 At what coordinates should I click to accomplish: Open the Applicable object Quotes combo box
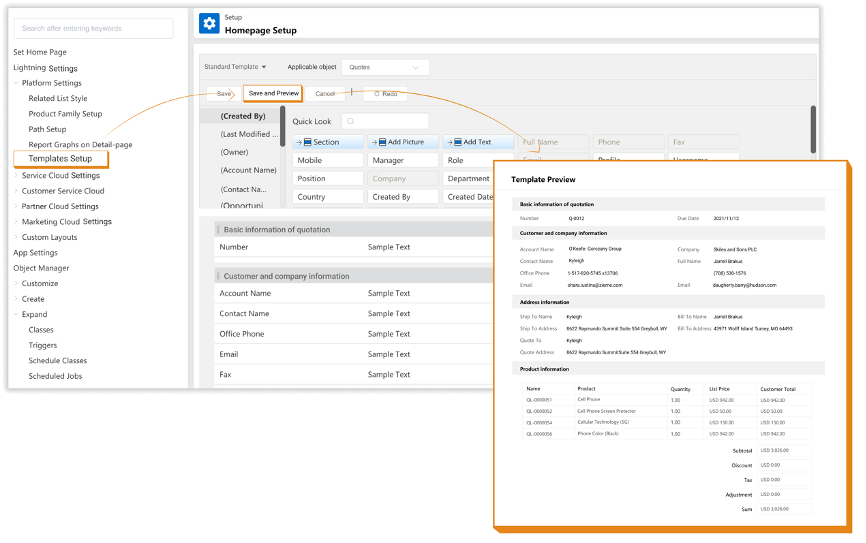point(385,67)
